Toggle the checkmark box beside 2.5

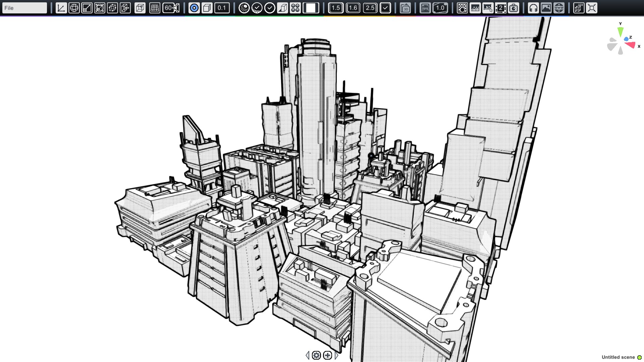(385, 8)
